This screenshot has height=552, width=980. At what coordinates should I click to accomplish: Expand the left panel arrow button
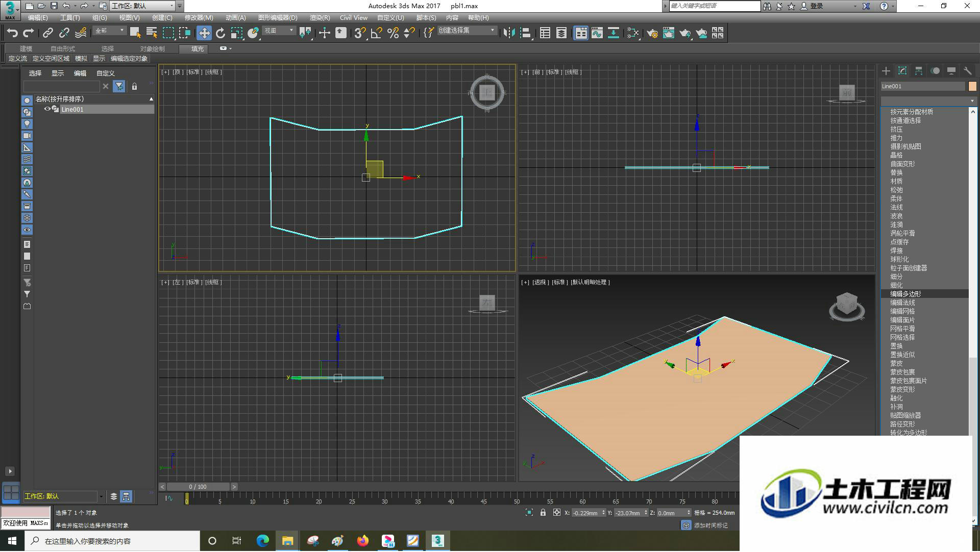tap(10, 471)
